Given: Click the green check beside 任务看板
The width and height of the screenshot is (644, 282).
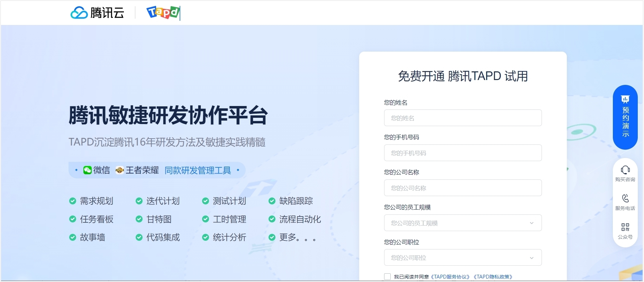Looking at the screenshot, I should (73, 219).
